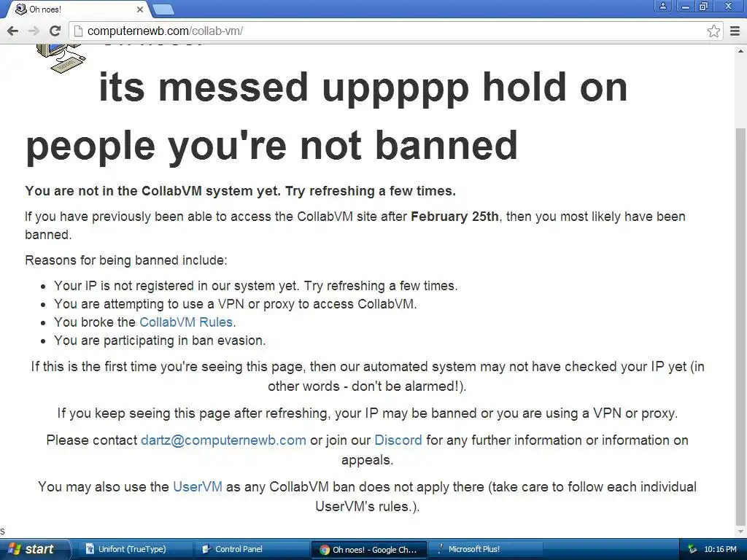Click the browser forward arrow
The width and height of the screenshot is (747, 560).
[x=34, y=31]
